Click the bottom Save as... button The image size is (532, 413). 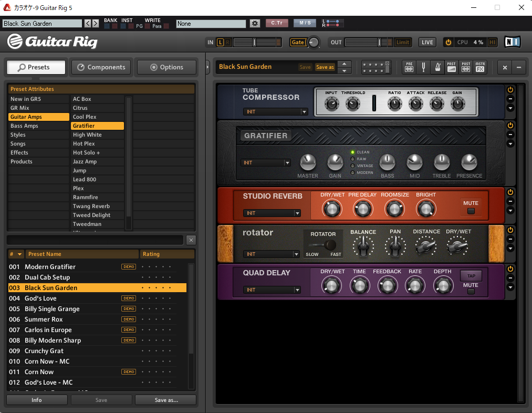click(166, 400)
